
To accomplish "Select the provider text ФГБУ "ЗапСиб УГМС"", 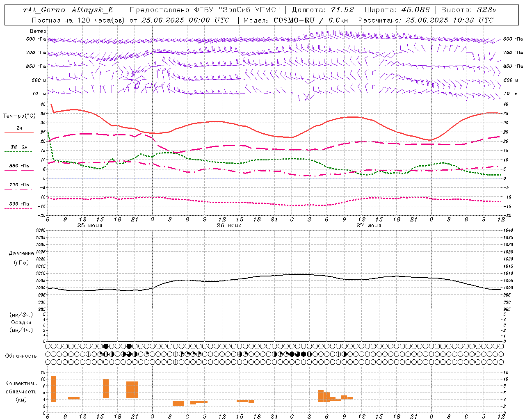I will (x=237, y=10).
